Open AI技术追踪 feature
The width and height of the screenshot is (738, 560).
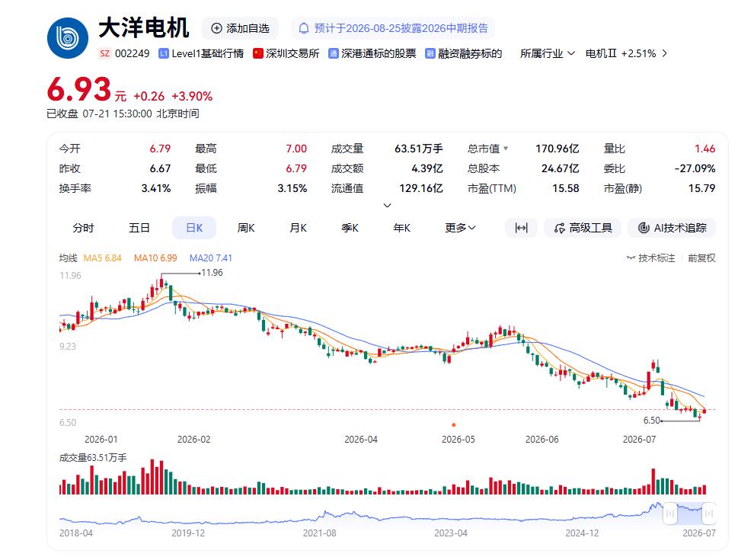[672, 228]
